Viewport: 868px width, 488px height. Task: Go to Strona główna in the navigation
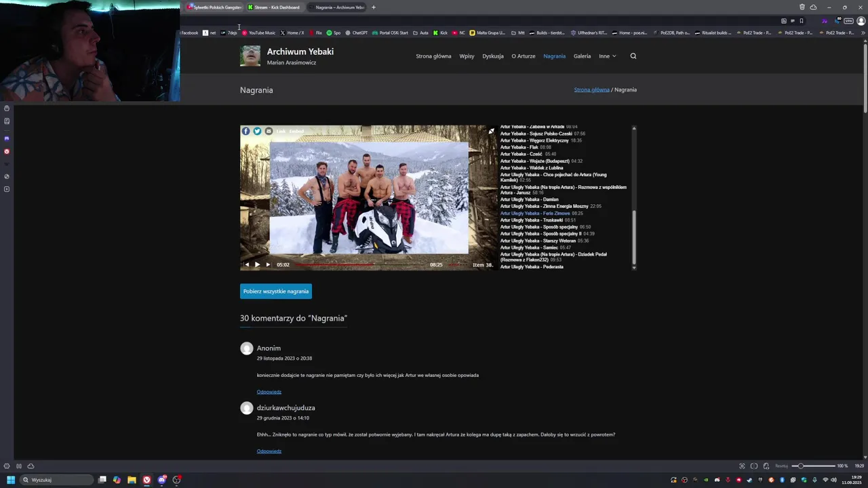433,56
